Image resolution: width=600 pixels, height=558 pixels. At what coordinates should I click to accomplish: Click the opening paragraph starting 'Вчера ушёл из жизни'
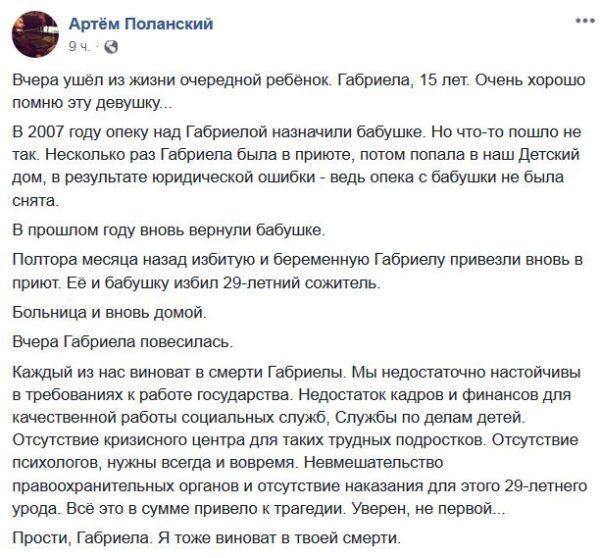click(x=299, y=91)
